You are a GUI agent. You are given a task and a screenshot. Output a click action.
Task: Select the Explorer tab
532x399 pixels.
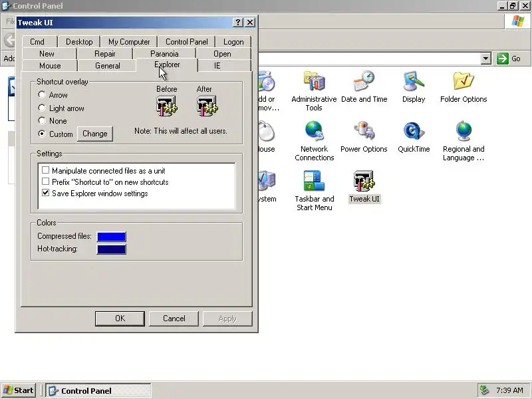click(x=167, y=65)
